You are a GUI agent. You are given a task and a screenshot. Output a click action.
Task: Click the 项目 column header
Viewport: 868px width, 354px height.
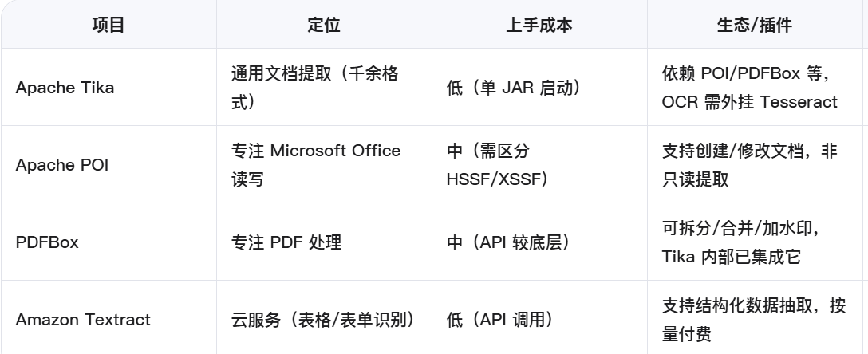coord(108,25)
